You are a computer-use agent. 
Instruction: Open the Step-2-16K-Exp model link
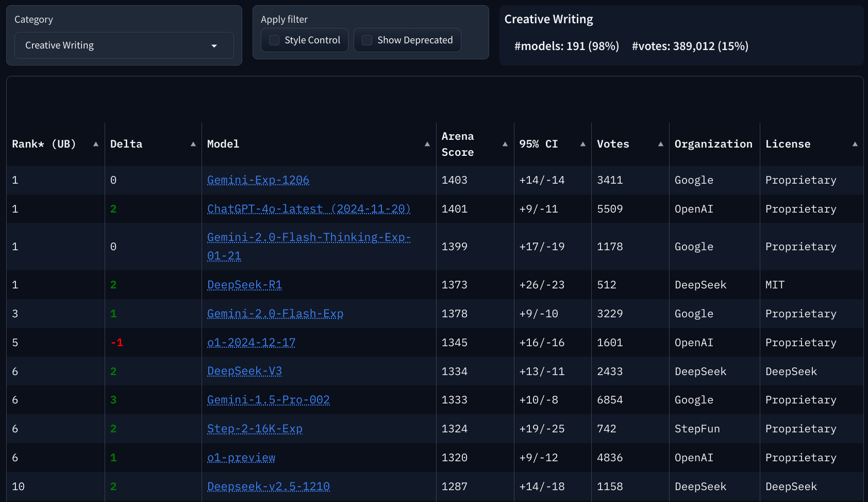[255, 429]
